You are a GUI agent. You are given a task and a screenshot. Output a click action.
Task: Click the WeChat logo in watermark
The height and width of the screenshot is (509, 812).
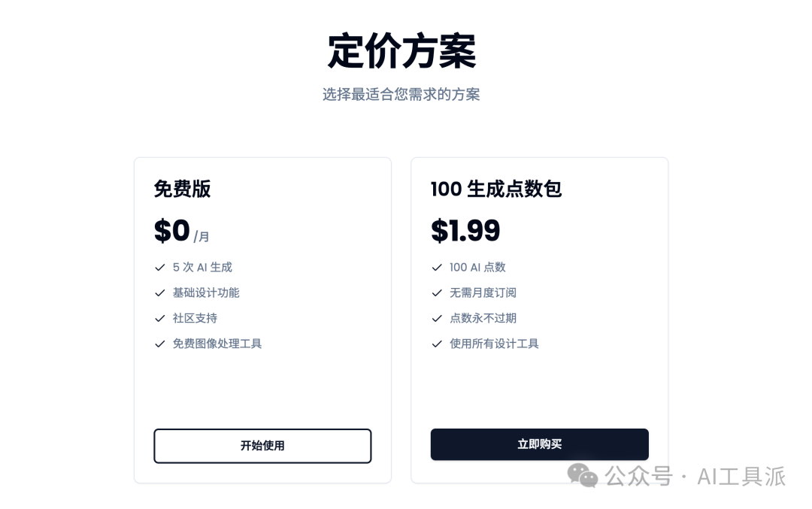(x=583, y=475)
